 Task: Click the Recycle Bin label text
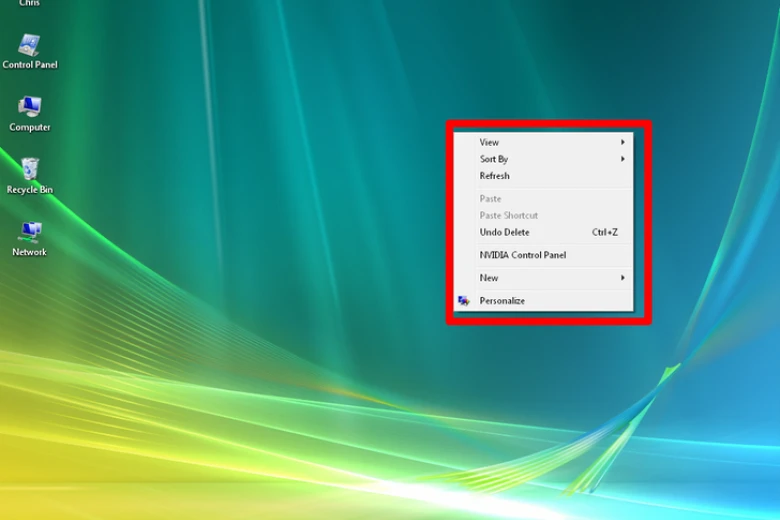pyautogui.click(x=29, y=190)
